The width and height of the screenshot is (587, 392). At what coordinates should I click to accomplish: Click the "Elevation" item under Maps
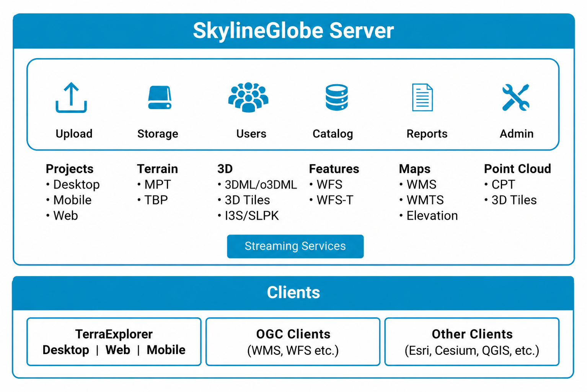432,216
